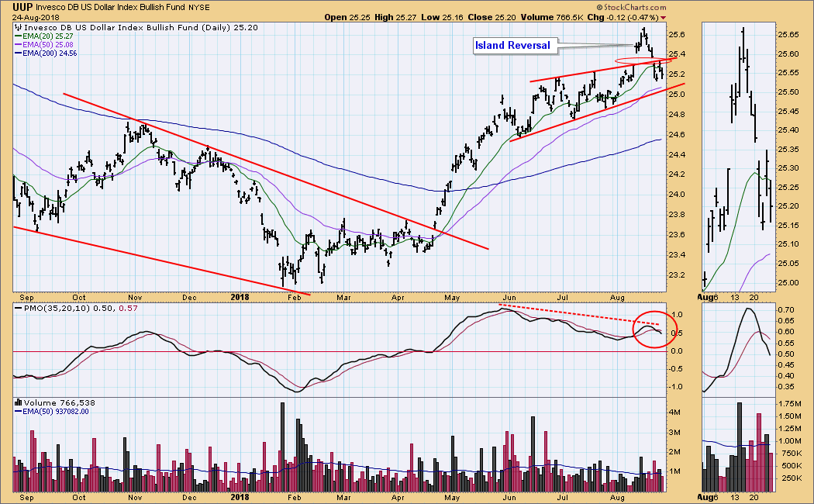Click the 25.65 label in the zoom panel
Screen dimensions: 814x504
coord(788,35)
